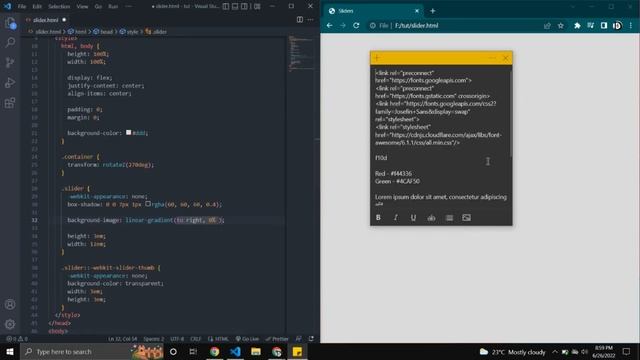Open the Search view in VS Code
Image resolution: width=640 pixels, height=360 pixels.
[x=10, y=42]
